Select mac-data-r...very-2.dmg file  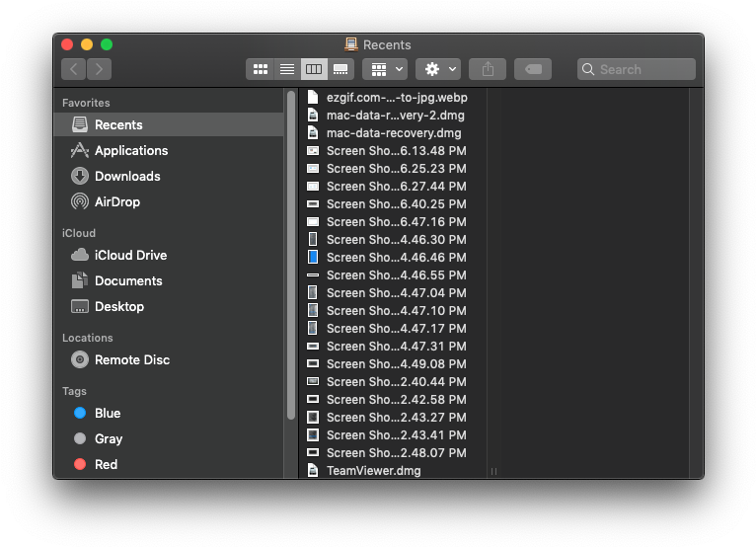pyautogui.click(x=393, y=116)
